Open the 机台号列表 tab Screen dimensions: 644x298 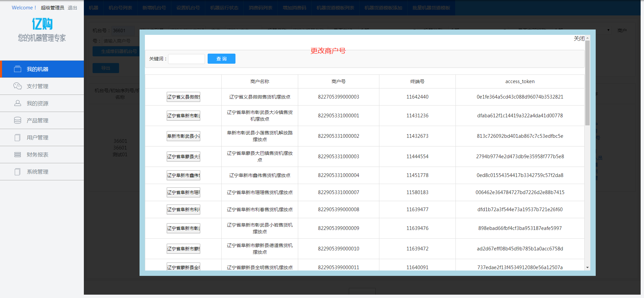coord(120,8)
